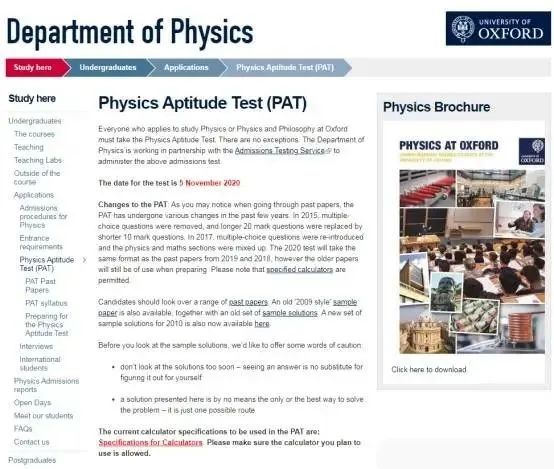Expand Applications section in sidebar

[34, 195]
